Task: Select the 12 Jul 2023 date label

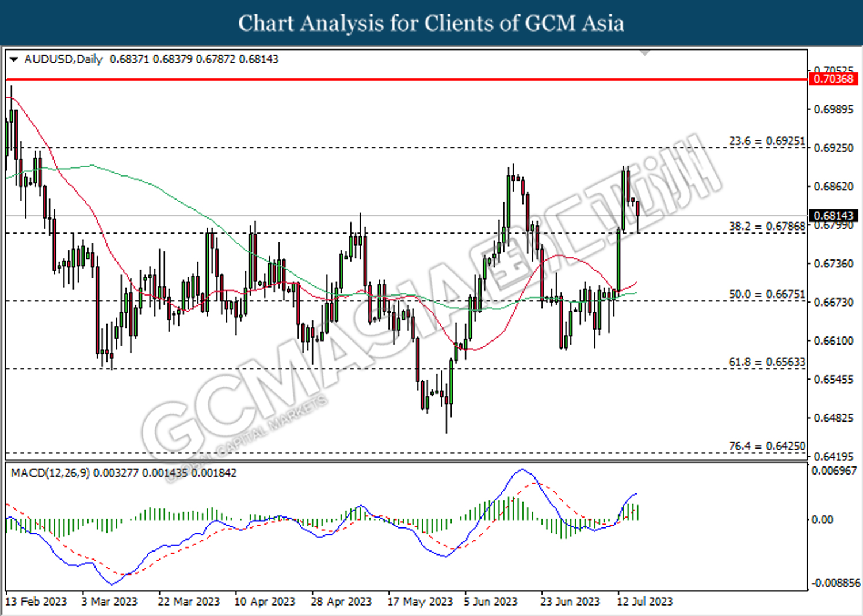Action: [644, 602]
